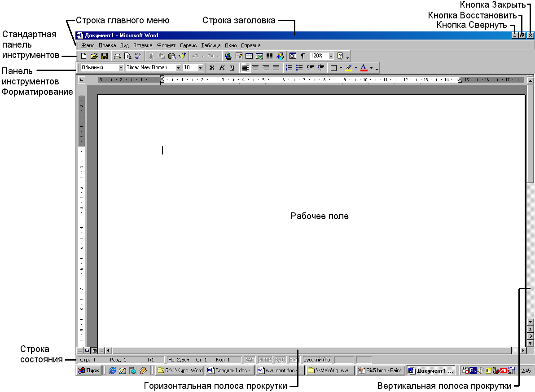Center paragraph text
Image resolution: width=535 pixels, height=392 pixels.
pyautogui.click(x=255, y=68)
